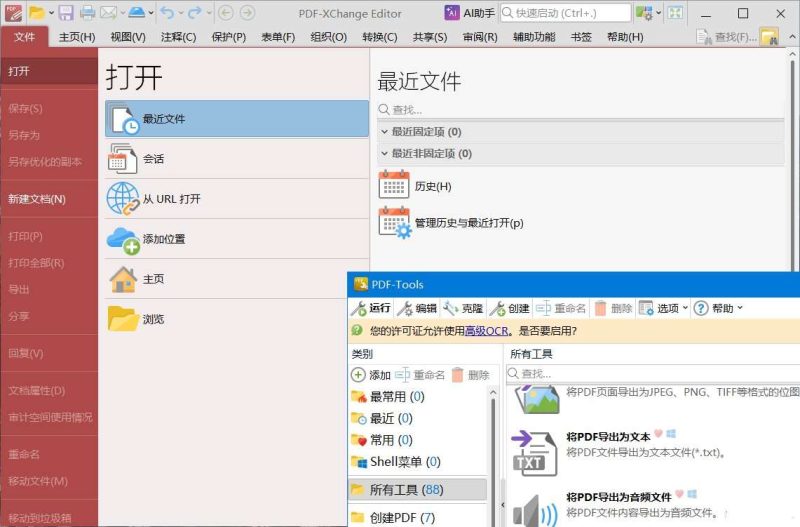Select the 所有工具 (88) category
This screenshot has width=800, height=527.
coord(418,490)
